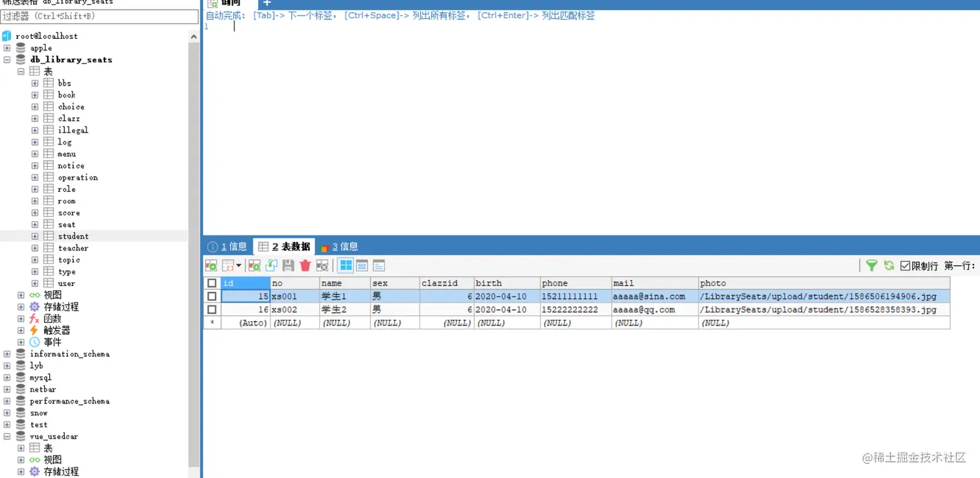Check the select-all checkbox in grid header
This screenshot has width=980, height=478.
click(x=212, y=283)
